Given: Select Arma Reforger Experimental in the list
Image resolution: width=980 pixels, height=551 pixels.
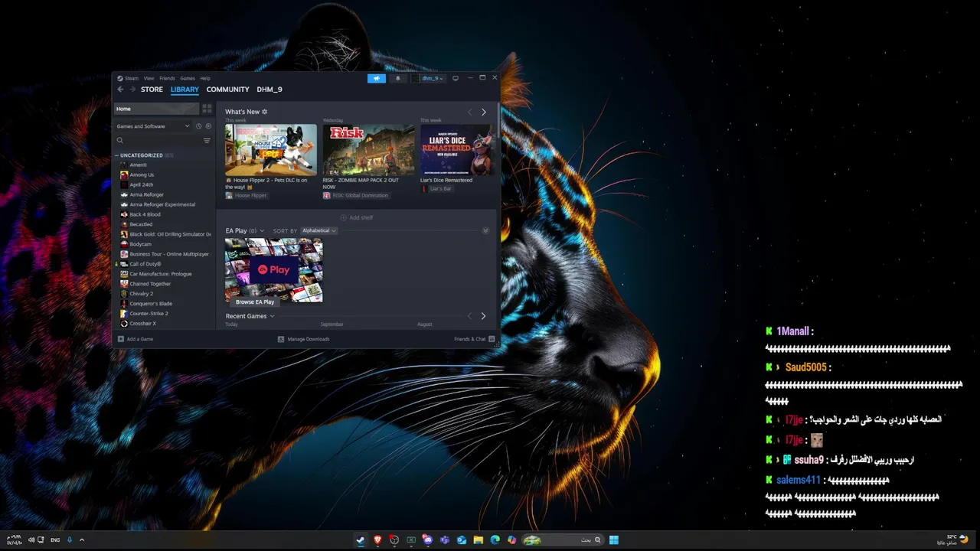Looking at the screenshot, I should tap(164, 204).
